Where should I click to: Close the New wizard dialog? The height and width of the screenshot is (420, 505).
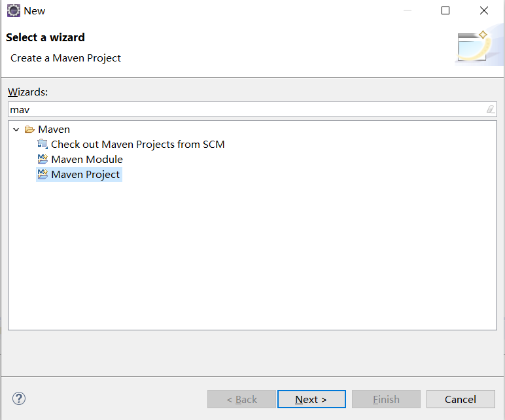[x=484, y=10]
